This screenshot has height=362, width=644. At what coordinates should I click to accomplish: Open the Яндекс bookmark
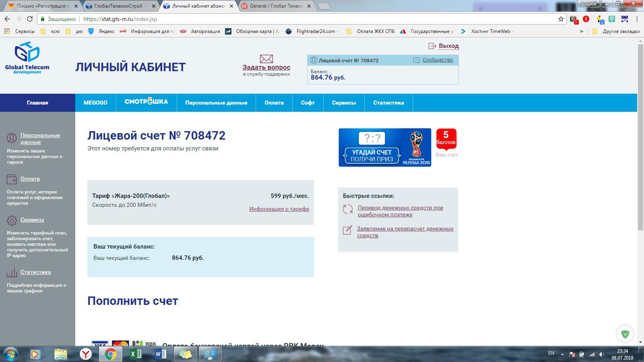(101, 31)
